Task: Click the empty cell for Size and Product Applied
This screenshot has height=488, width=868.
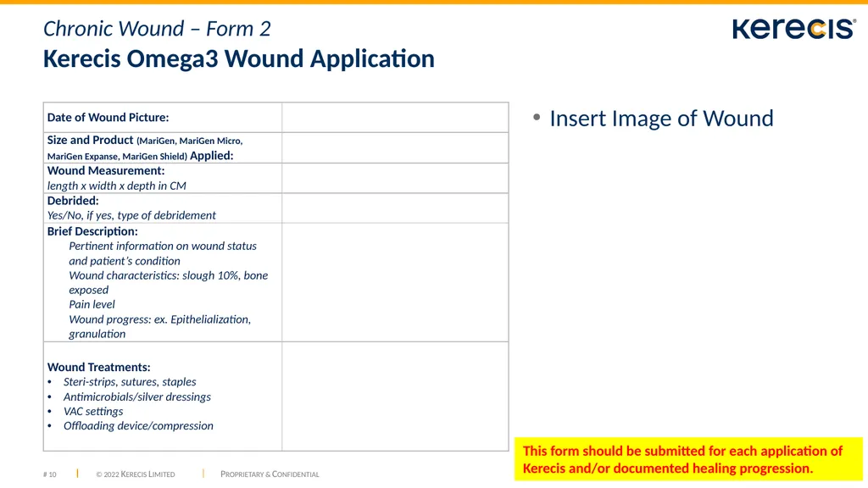Action: pos(395,147)
